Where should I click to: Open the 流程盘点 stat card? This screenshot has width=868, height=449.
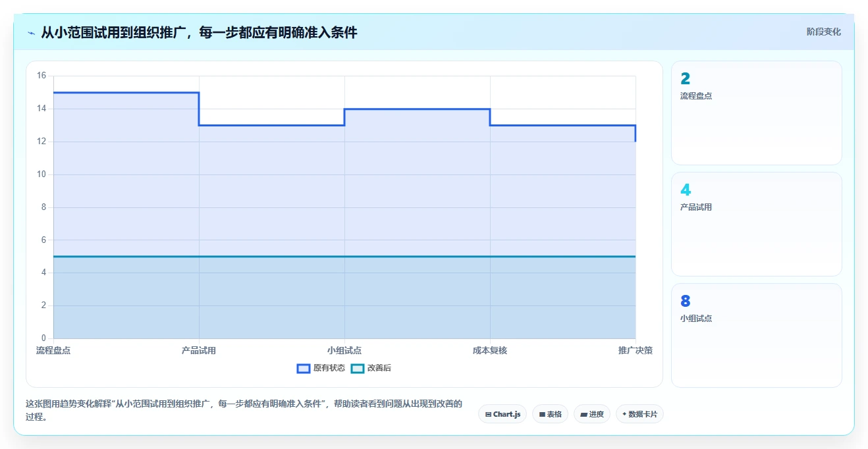point(756,113)
